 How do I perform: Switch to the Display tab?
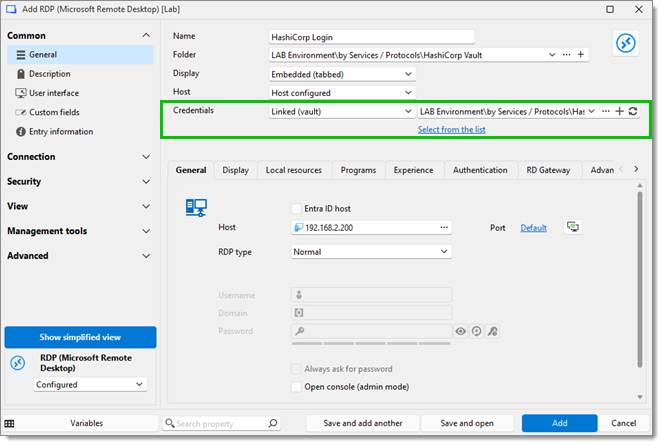point(236,170)
